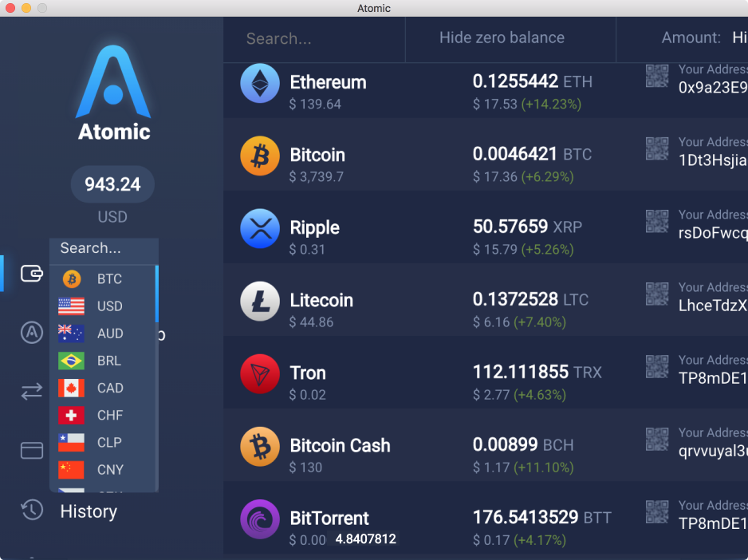Open the History section
Viewport: 748px width, 560px height.
tap(89, 511)
